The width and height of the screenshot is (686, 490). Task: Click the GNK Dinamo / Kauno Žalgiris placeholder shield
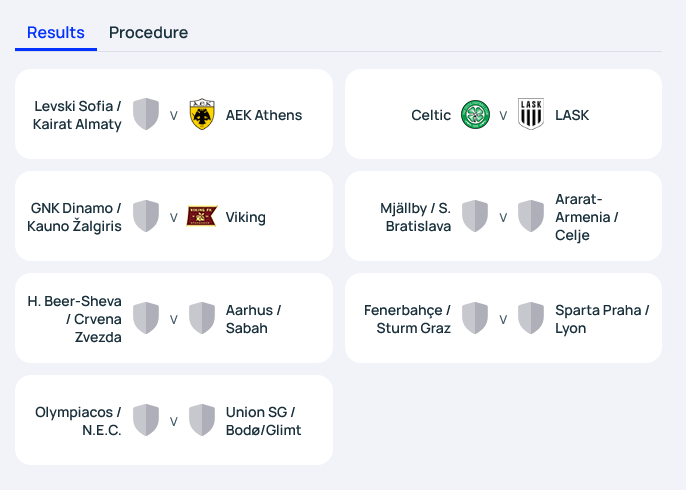[146, 216]
